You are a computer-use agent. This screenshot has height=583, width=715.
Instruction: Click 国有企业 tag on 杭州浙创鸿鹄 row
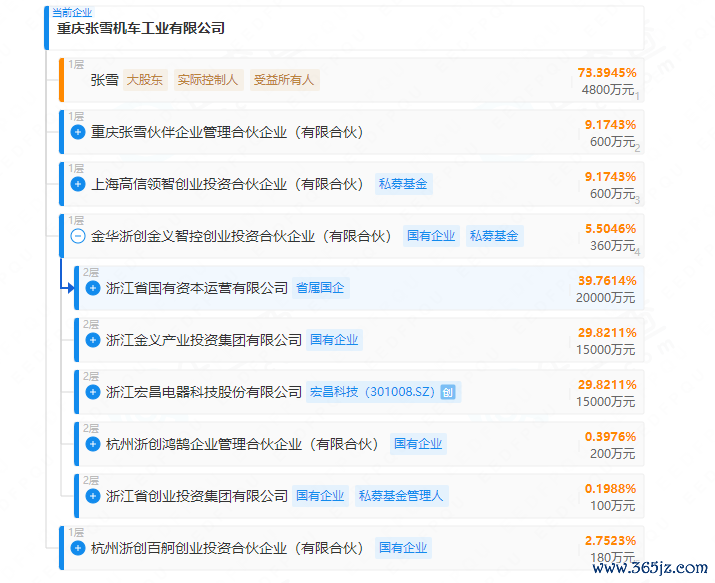click(x=419, y=444)
